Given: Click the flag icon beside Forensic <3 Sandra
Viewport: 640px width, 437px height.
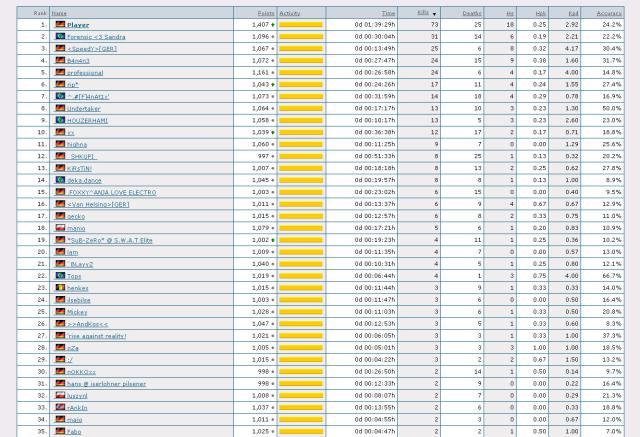Looking at the screenshot, I should (x=60, y=35).
